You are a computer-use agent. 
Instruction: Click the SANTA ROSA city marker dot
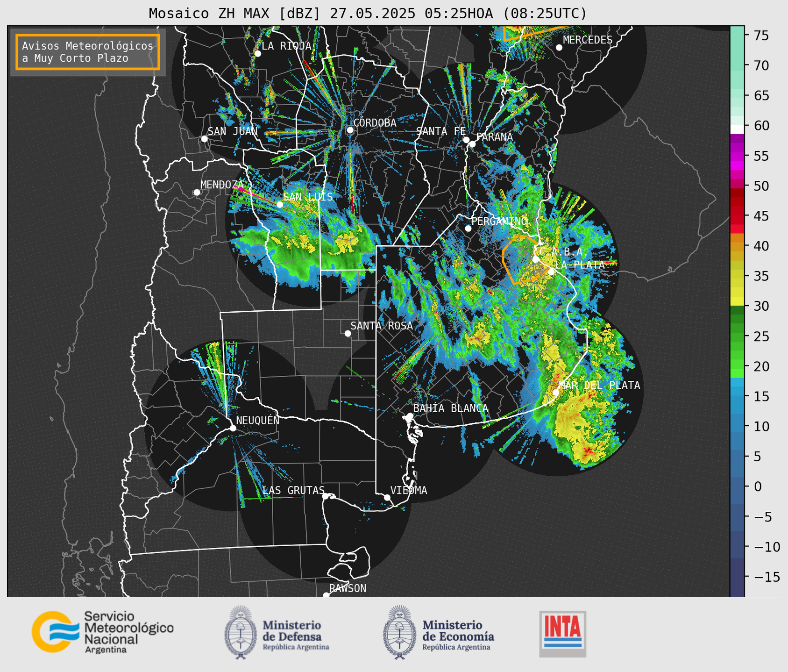click(348, 333)
